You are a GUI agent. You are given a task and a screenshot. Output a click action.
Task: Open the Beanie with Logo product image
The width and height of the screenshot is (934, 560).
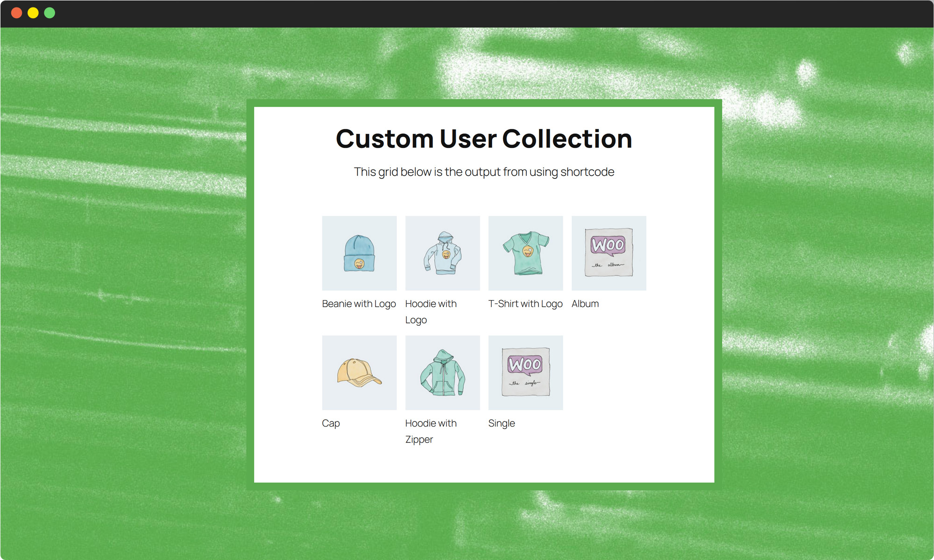pos(359,253)
